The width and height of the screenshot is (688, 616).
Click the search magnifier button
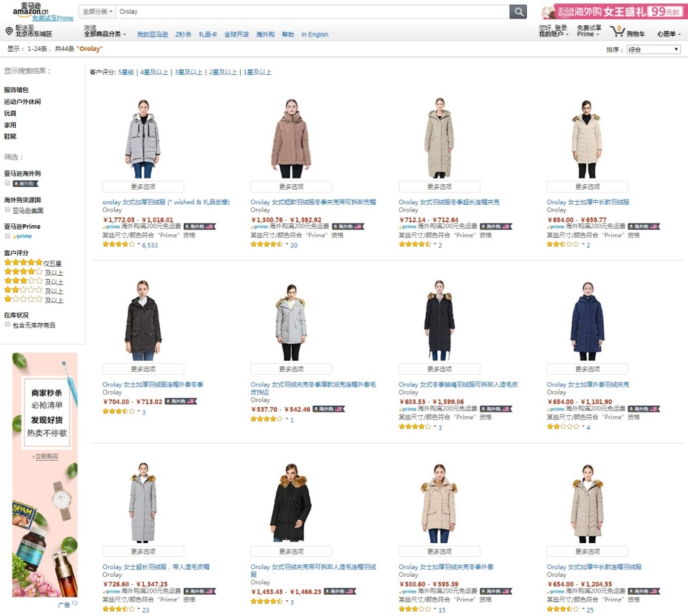[518, 12]
